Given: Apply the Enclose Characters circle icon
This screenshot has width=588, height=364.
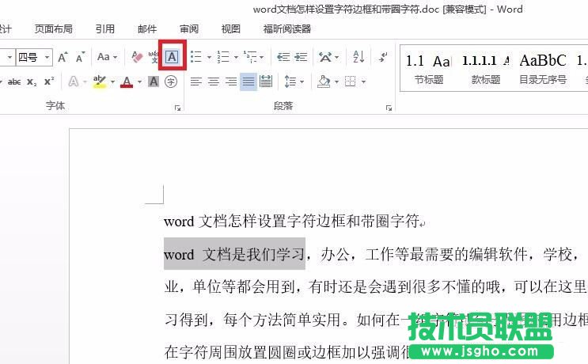Looking at the screenshot, I should pyautogui.click(x=171, y=82).
